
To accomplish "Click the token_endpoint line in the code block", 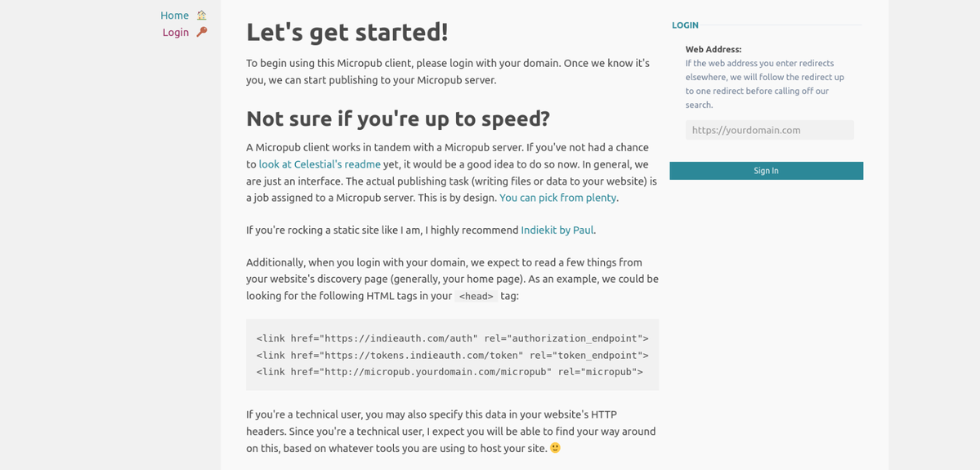I will pos(453,355).
